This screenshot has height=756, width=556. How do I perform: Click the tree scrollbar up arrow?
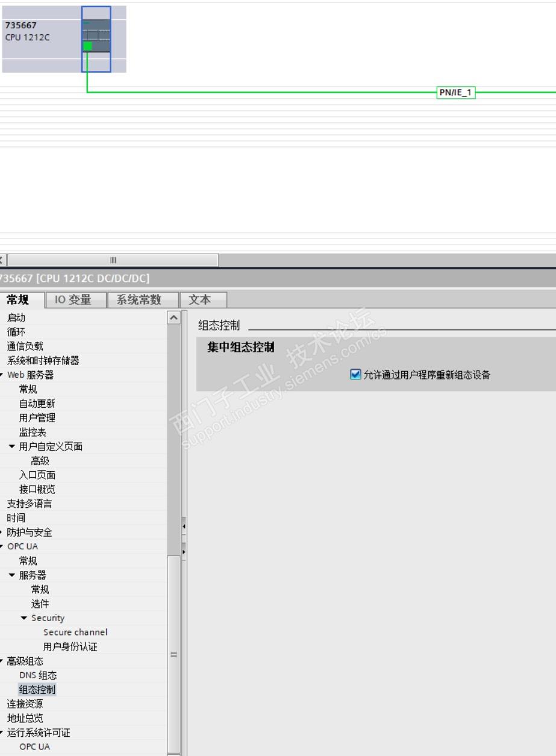tap(173, 317)
